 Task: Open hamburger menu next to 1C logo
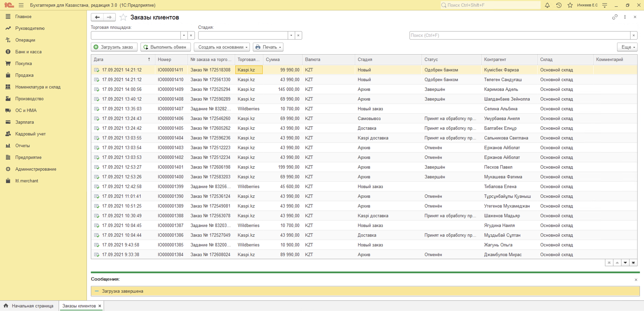coord(21,5)
